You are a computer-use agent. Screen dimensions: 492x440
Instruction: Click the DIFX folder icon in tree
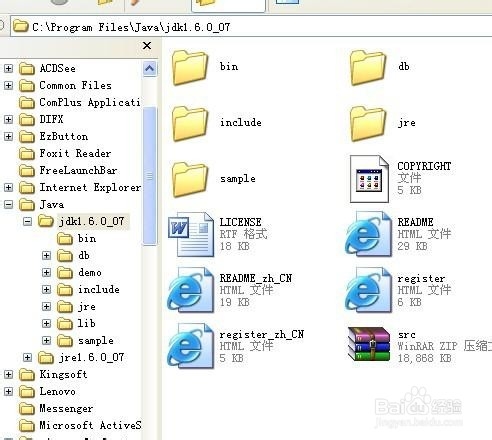[27, 119]
